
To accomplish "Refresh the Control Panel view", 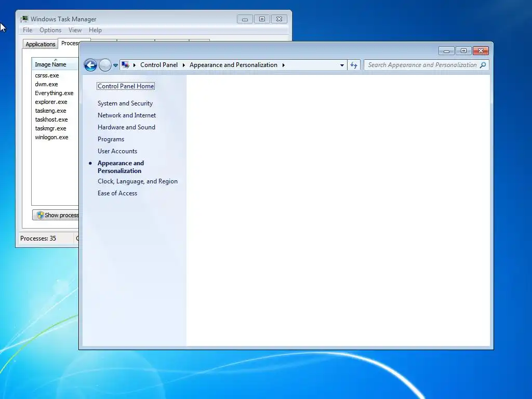I will [x=353, y=65].
